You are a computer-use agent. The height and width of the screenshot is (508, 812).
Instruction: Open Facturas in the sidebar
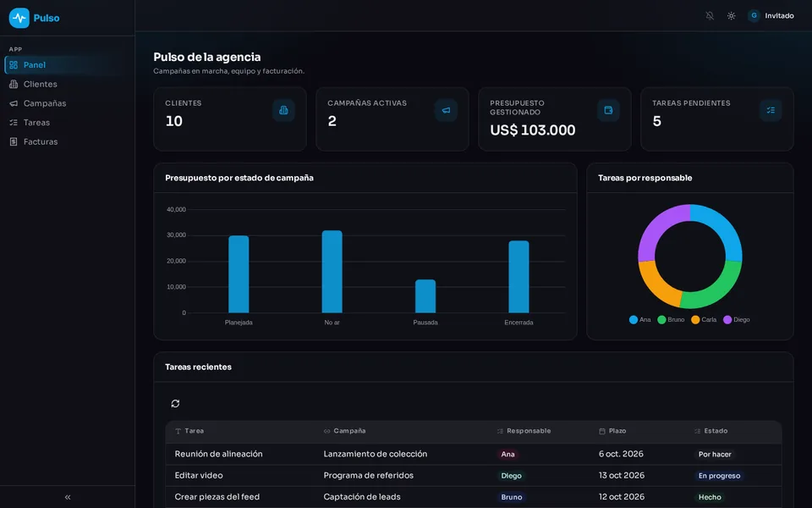68,141
